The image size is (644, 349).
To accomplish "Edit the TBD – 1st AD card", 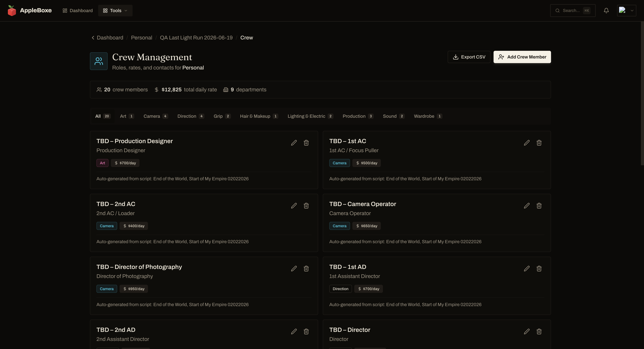I will point(526,269).
